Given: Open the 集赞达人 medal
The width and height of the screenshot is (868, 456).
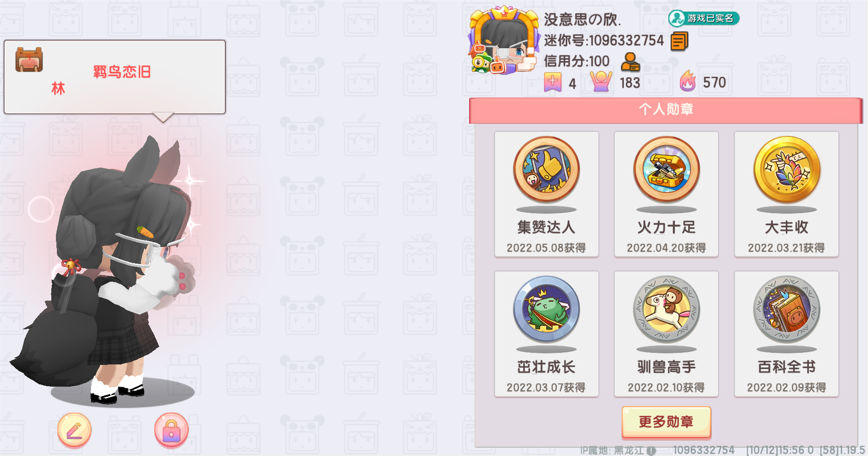Looking at the screenshot, I should point(546,194).
